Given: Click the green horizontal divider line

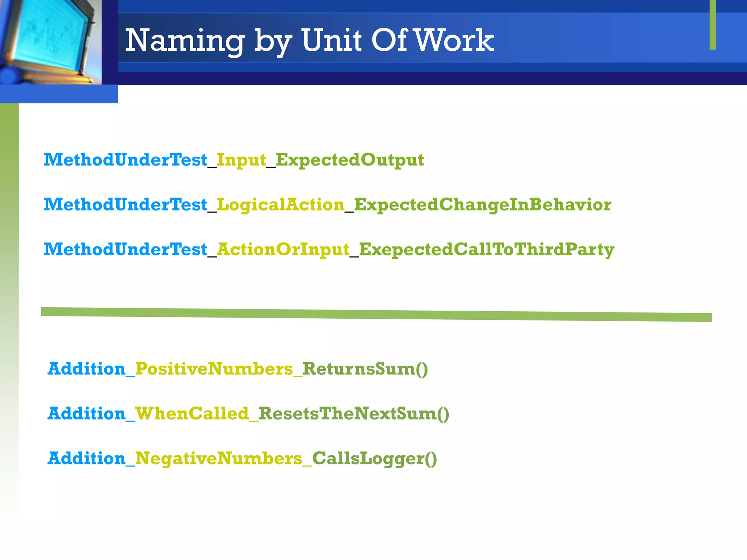Looking at the screenshot, I should click(376, 314).
